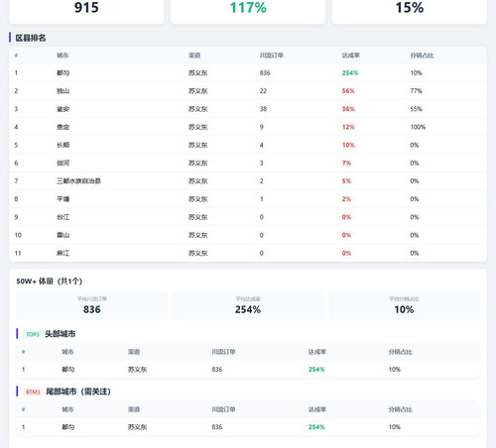Click 苏义东 in the 头部城市 table

(137, 370)
